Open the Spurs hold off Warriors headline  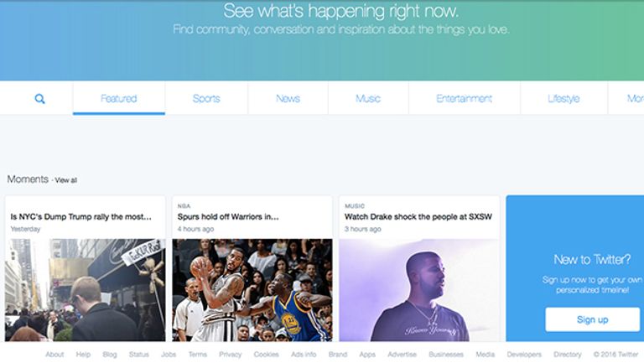[228, 217]
